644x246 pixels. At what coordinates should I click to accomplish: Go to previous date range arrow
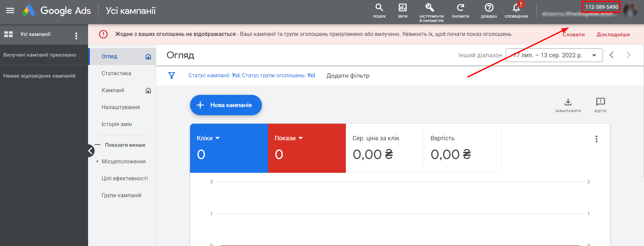click(611, 55)
